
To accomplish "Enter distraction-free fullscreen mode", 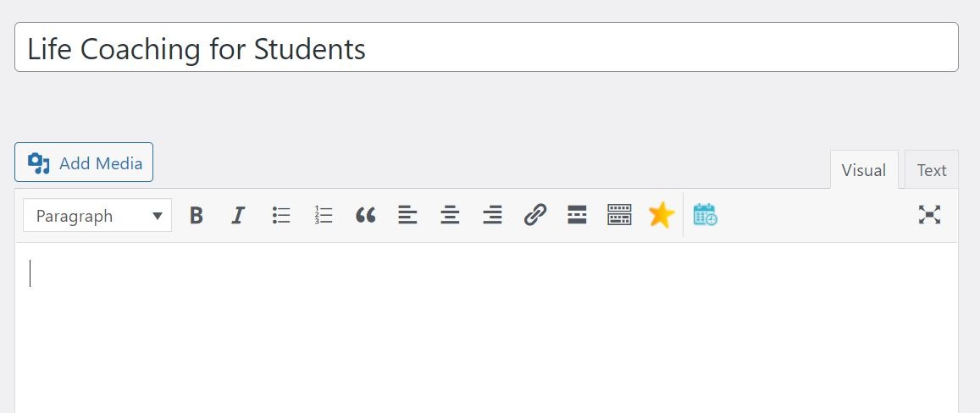I will (x=929, y=215).
